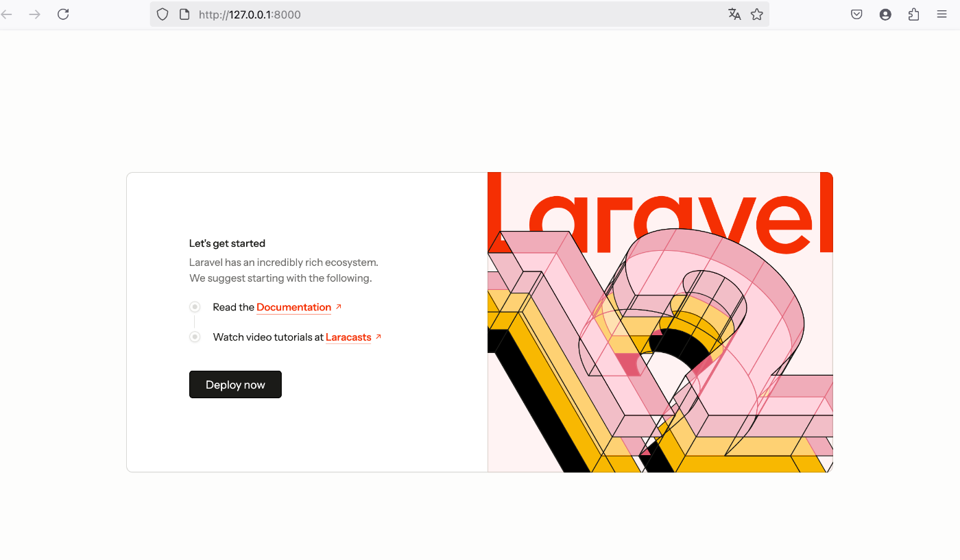
Task: Click the browser back arrow
Action: pyautogui.click(x=7, y=14)
